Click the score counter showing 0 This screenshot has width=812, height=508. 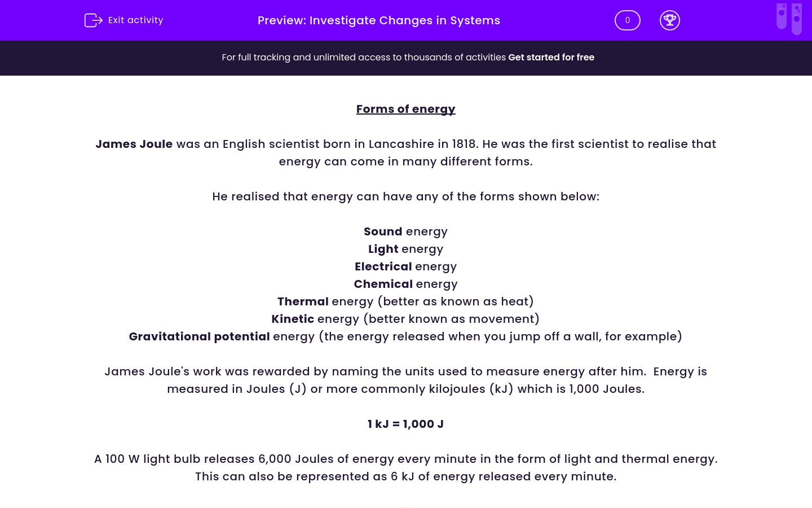pyautogui.click(x=627, y=20)
